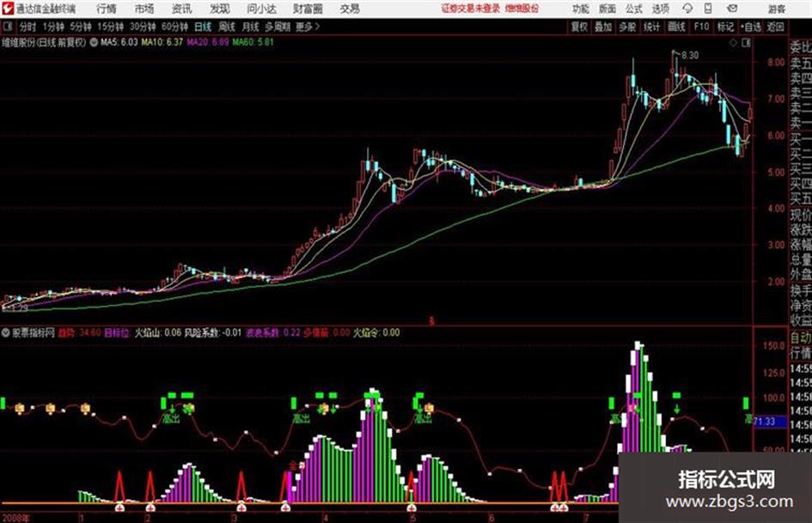Click the 画线 draw line button
Image resolution: width=812 pixels, height=523 pixels.
tap(676, 27)
